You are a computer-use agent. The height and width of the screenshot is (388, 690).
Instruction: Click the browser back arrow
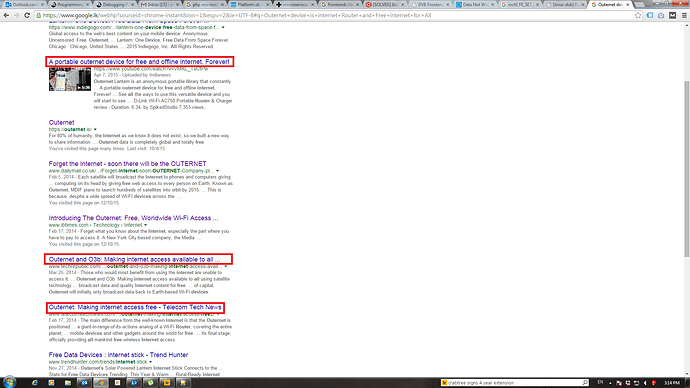[6, 15]
